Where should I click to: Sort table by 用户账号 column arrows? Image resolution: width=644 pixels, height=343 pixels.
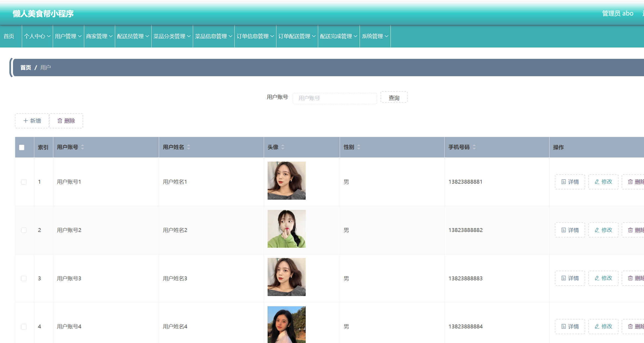pyautogui.click(x=83, y=147)
